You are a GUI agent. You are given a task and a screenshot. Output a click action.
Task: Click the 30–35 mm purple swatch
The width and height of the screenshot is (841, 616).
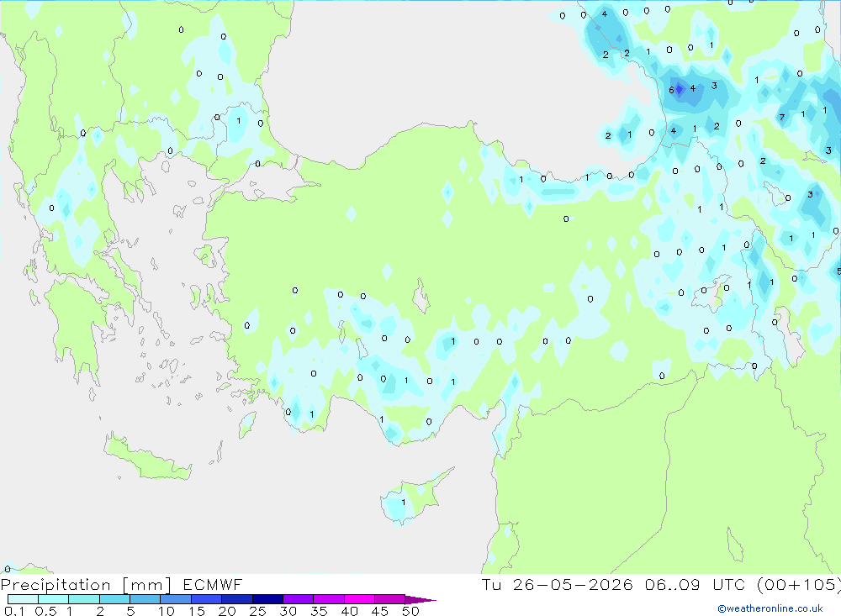pos(298,599)
